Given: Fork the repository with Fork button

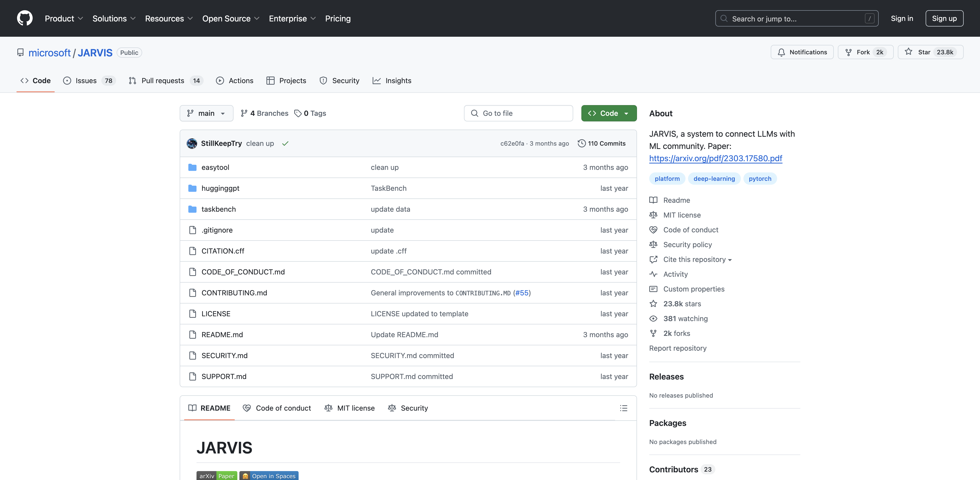Looking at the screenshot, I should tap(865, 52).
